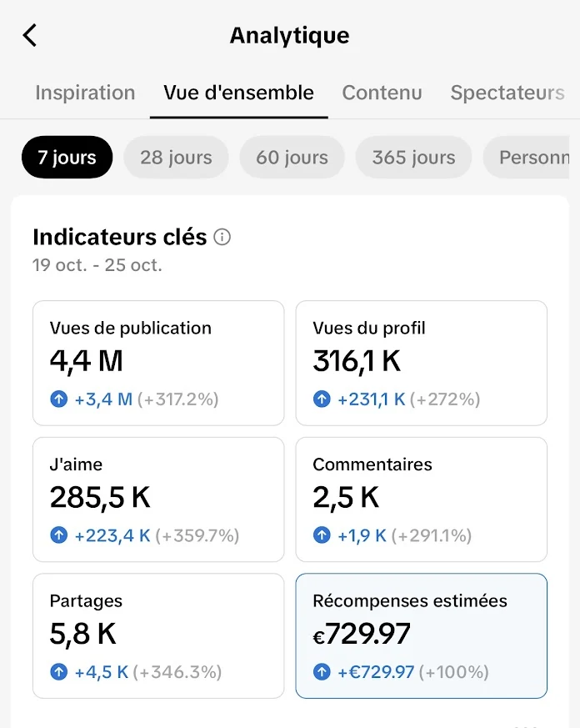This screenshot has height=728, width=580.
Task: Click the +4,5 K change figure
Action: [101, 672]
